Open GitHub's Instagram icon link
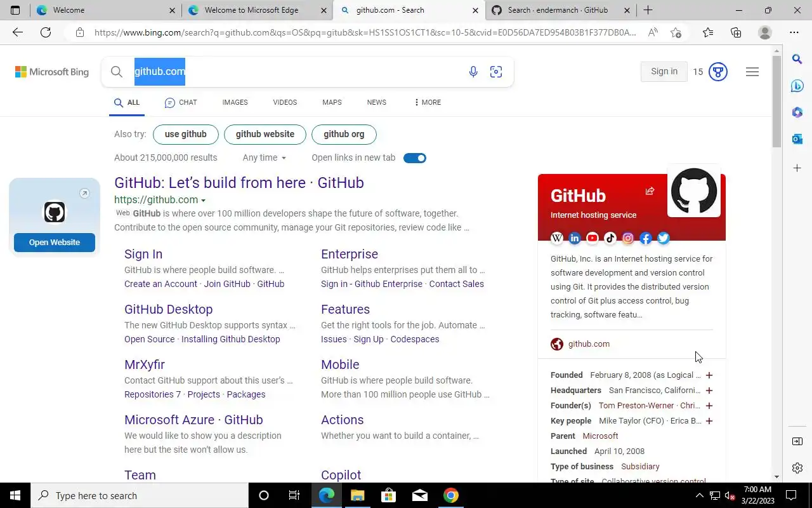Image resolution: width=812 pixels, height=508 pixels. pyautogui.click(x=628, y=238)
